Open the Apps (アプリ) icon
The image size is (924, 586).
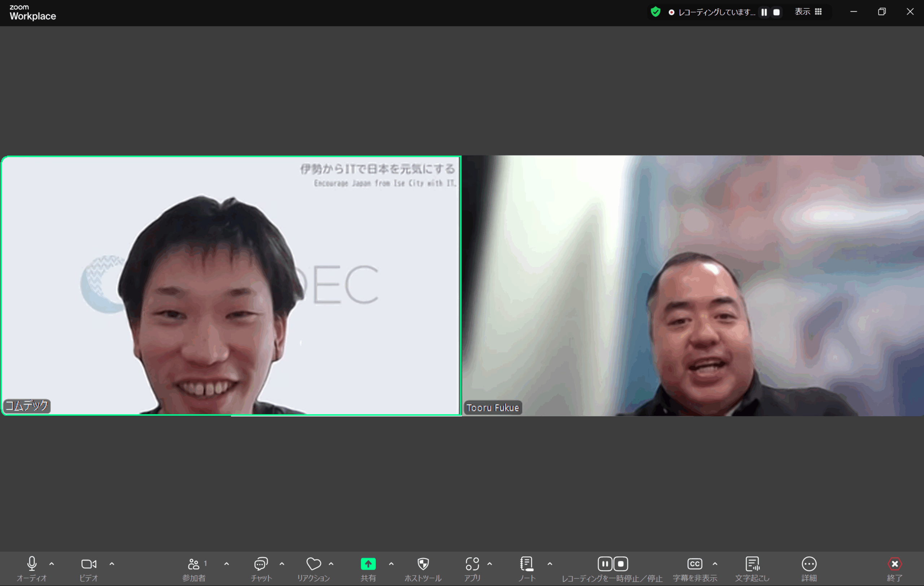pos(472,564)
